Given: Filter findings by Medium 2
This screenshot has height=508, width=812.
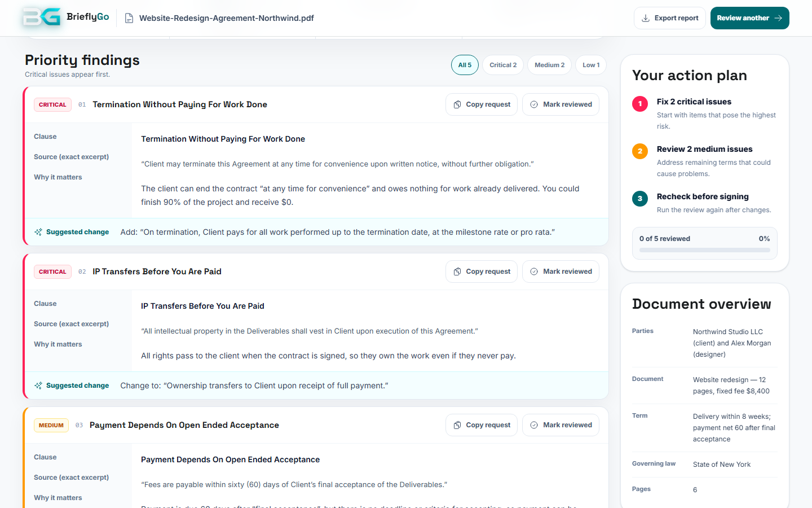Looking at the screenshot, I should [x=550, y=65].
